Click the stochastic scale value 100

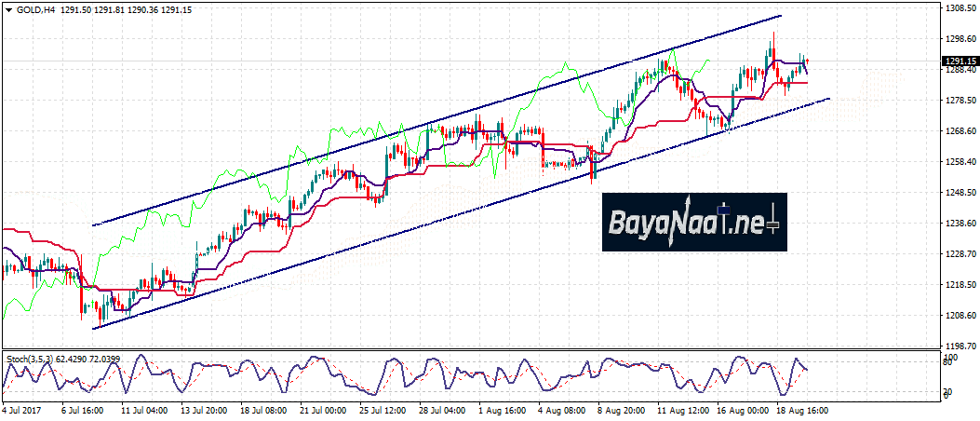[x=951, y=358]
